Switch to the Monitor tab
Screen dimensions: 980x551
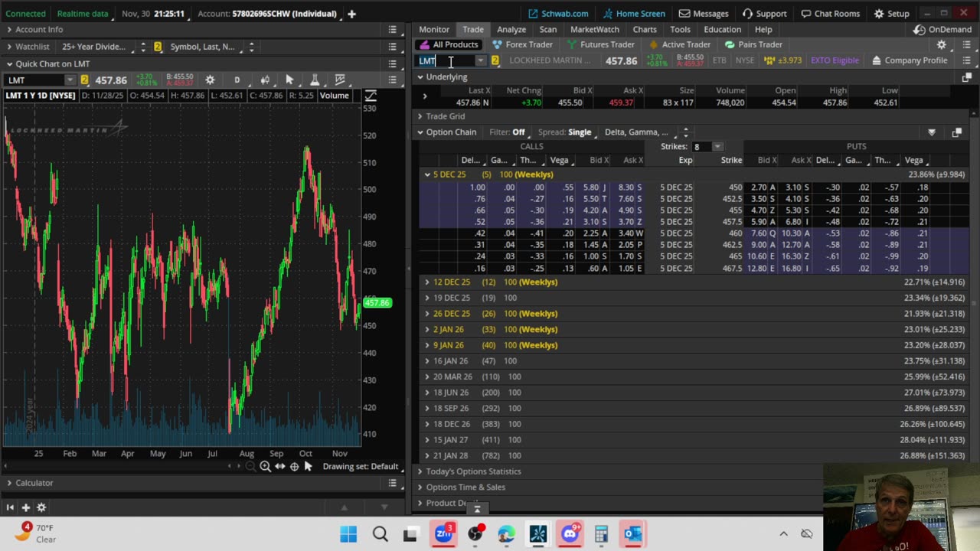(434, 29)
